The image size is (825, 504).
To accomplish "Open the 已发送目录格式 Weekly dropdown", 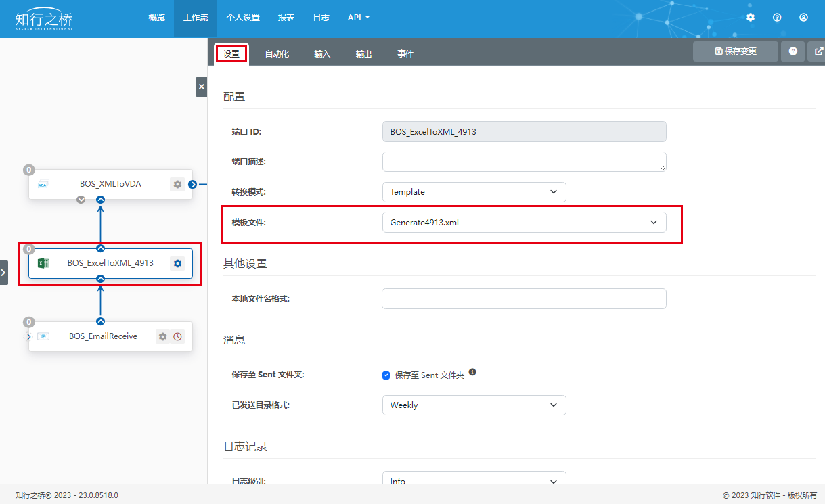I will click(x=474, y=405).
